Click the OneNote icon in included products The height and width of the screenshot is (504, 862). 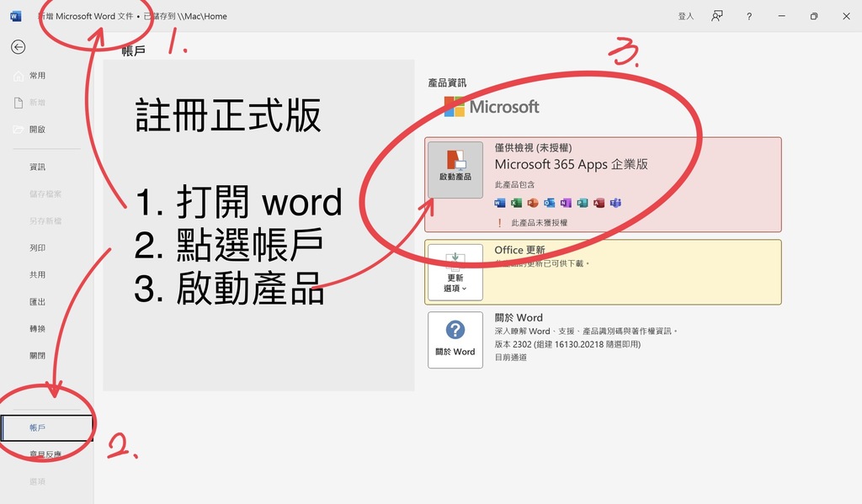pos(566,203)
